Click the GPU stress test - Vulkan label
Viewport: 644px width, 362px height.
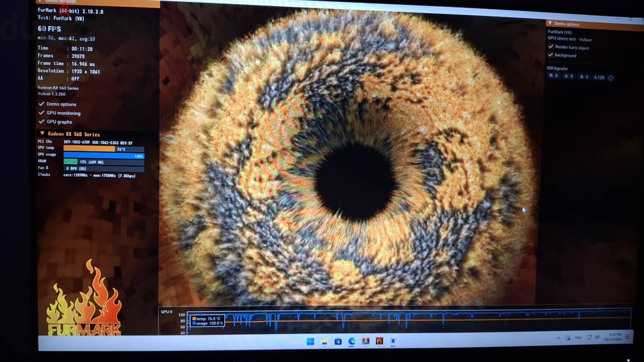point(570,39)
